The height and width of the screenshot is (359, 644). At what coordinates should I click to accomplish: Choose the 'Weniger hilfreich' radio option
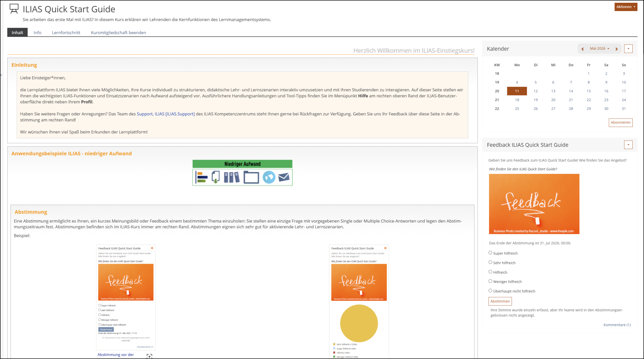[490, 281]
